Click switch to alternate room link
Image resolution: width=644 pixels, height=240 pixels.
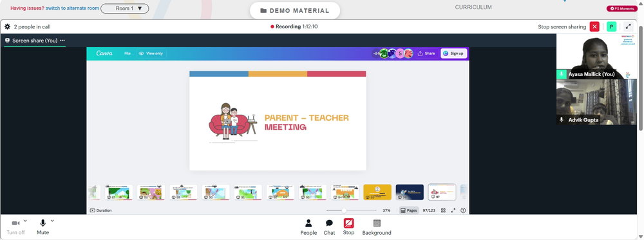coord(72,8)
